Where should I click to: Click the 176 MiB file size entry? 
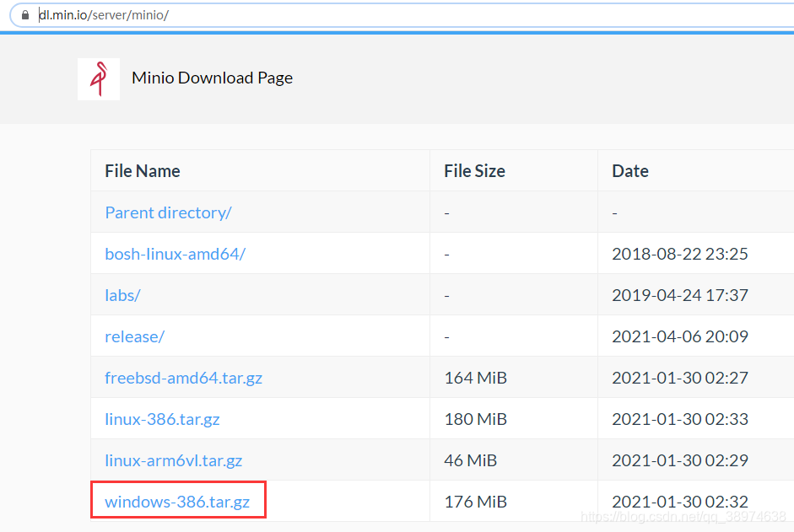pyautogui.click(x=475, y=501)
